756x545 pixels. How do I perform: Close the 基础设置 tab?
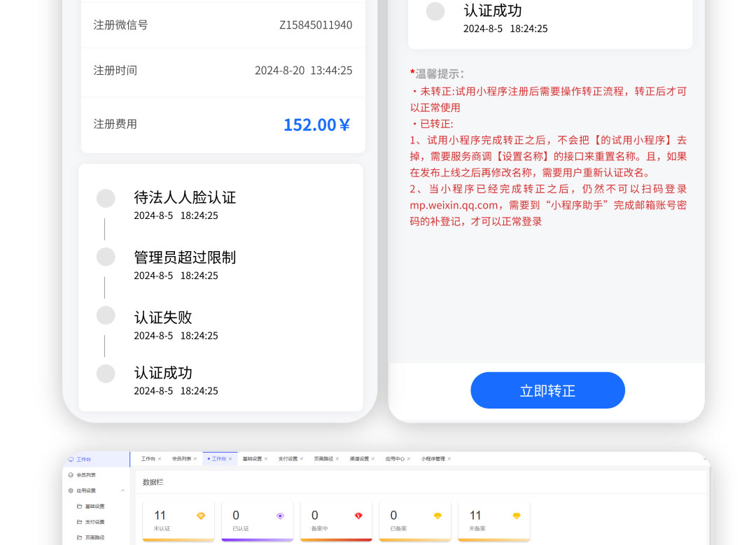266,459
